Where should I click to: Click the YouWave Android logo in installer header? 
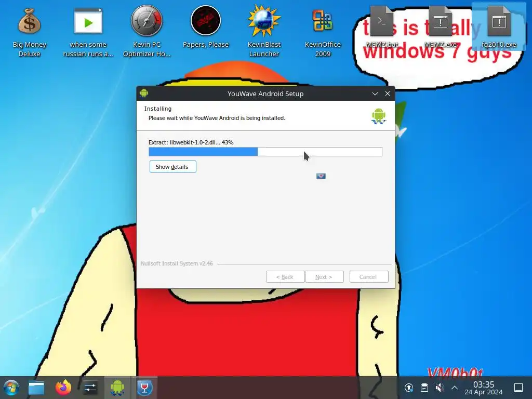coord(379,116)
